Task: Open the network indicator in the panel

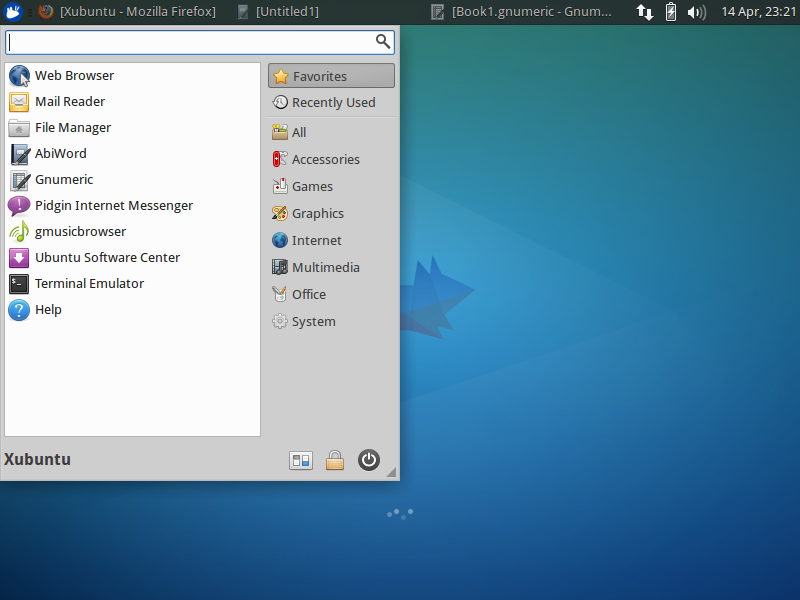Action: tap(645, 12)
